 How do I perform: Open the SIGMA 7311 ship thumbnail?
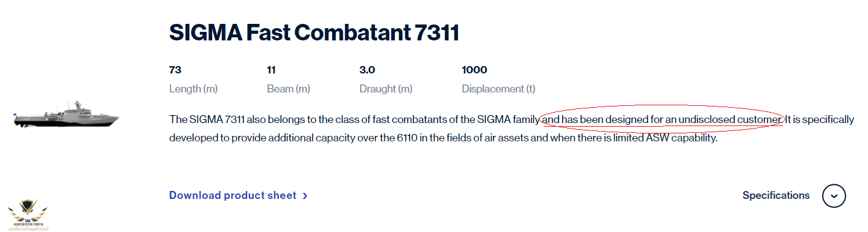pyautogui.click(x=66, y=116)
